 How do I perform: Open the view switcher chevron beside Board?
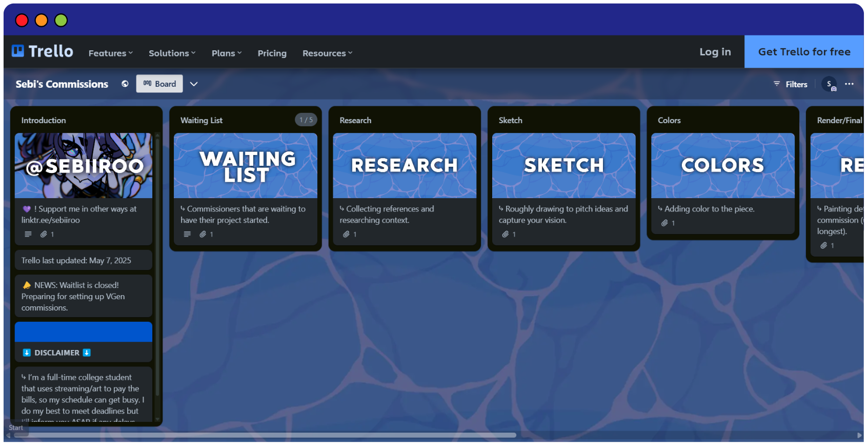pos(194,84)
